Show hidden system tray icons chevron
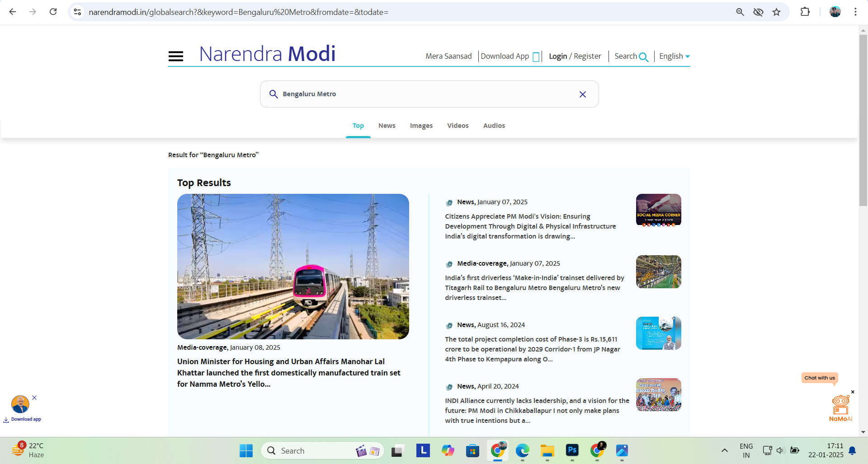Image resolution: width=868 pixels, height=464 pixels. [x=724, y=450]
